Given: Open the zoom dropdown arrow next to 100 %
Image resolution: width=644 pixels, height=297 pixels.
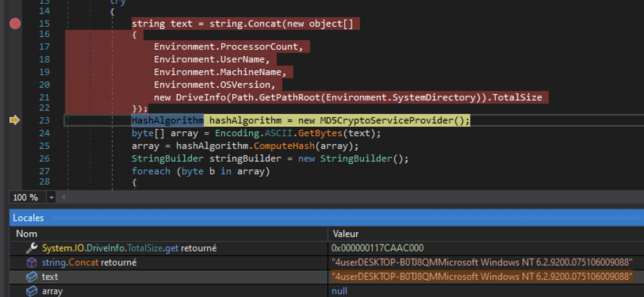Looking at the screenshot, I should 51,197.
